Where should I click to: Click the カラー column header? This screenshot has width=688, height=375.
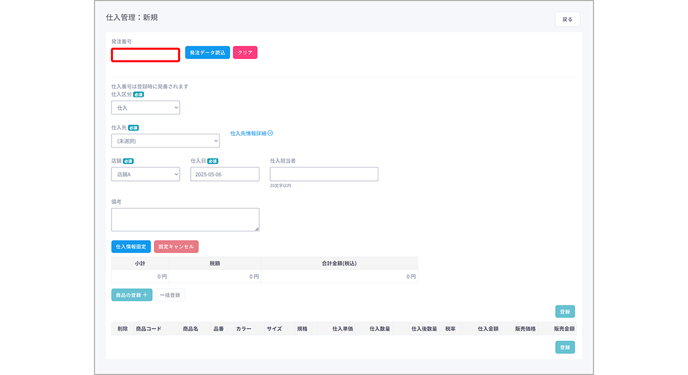tap(244, 329)
